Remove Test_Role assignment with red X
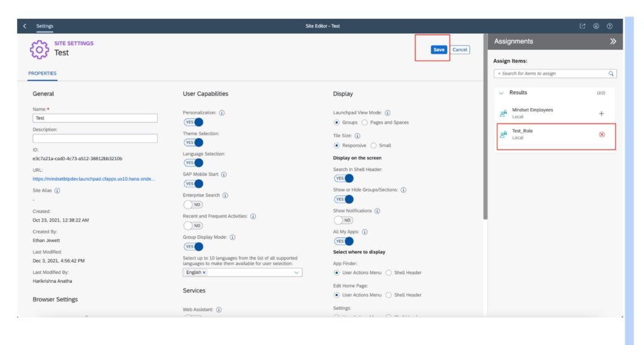 point(602,134)
